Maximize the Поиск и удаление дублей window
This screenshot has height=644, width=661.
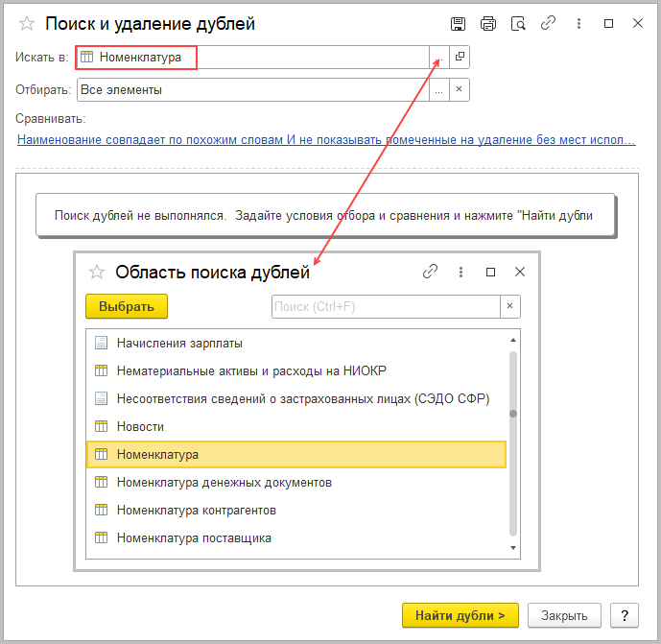click(608, 24)
